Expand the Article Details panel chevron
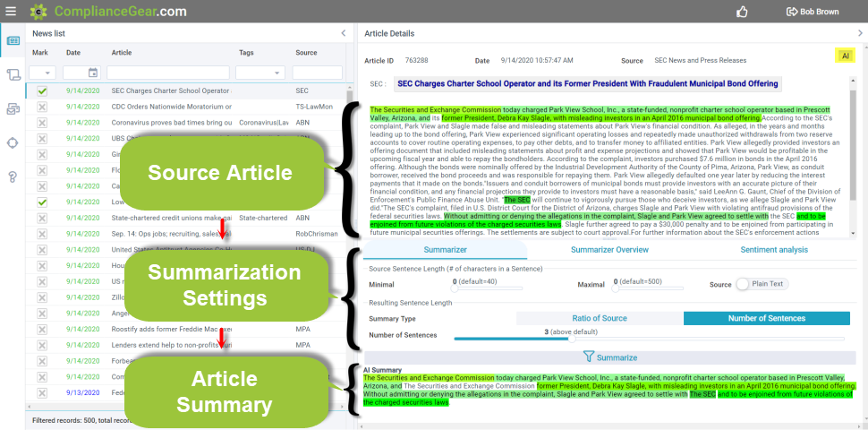The height and width of the screenshot is (430, 868). pos(860,33)
